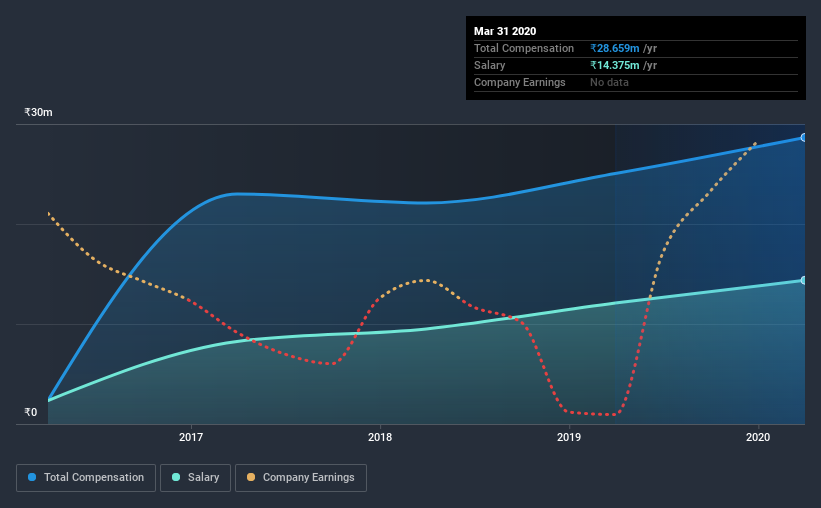Image resolution: width=821 pixels, height=508 pixels.
Task: Click the Salary label in the tooltip
Action: point(490,65)
